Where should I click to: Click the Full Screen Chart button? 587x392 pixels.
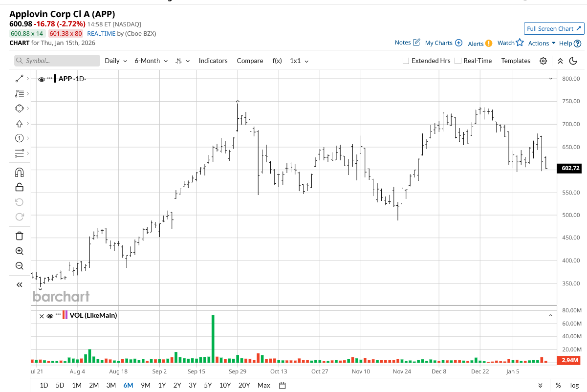pos(553,29)
